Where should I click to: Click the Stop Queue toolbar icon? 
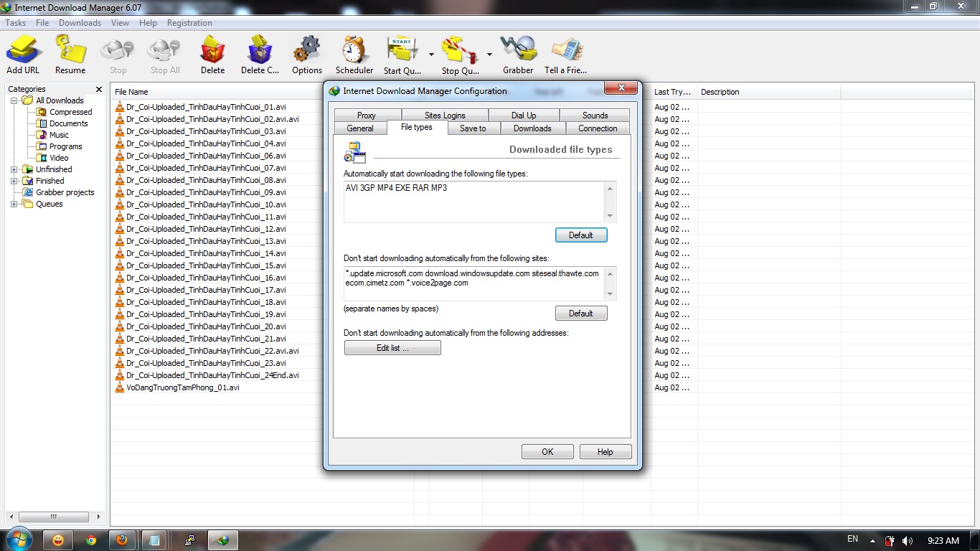tap(461, 55)
